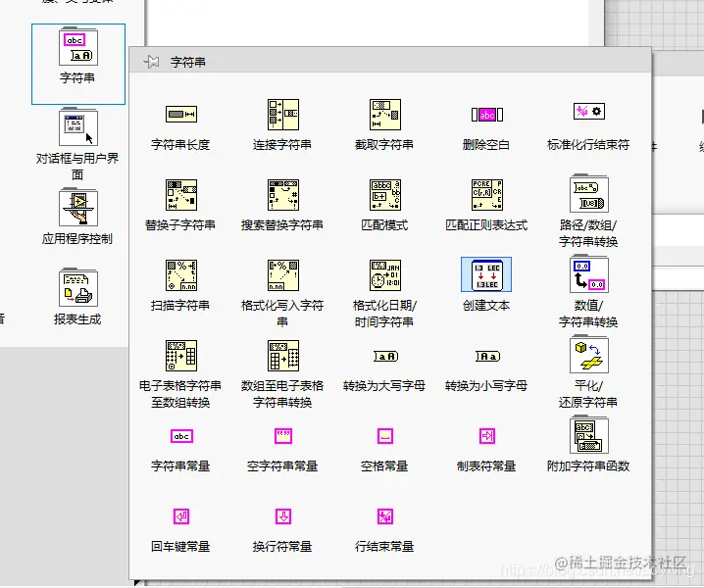Select the 行结束常量 constant icon
The height and width of the screenshot is (588, 704).
pos(385,516)
